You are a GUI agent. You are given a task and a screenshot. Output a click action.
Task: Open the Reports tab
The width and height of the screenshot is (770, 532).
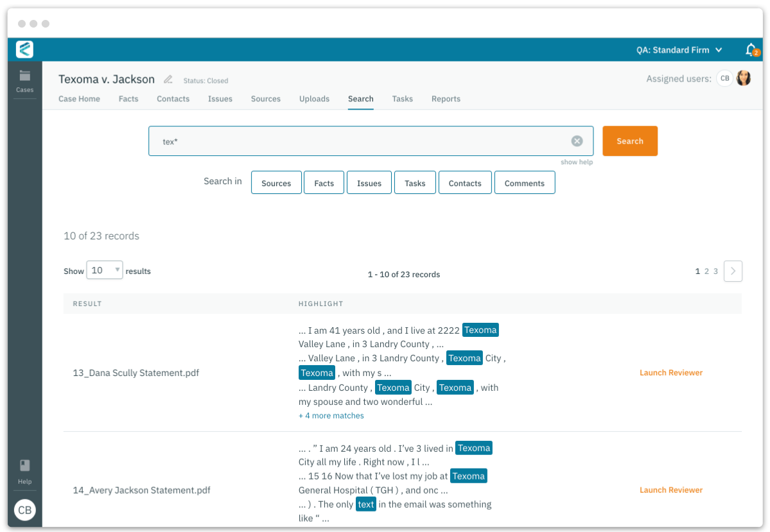click(x=446, y=99)
